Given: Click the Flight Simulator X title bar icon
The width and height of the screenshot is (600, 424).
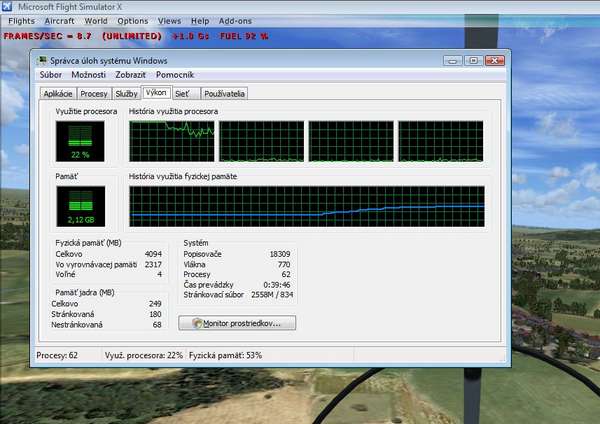Looking at the screenshot, I should click(7, 6).
